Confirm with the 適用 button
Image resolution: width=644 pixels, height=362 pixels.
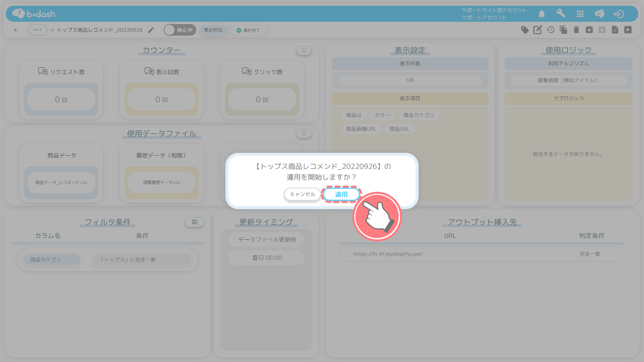tap(341, 194)
